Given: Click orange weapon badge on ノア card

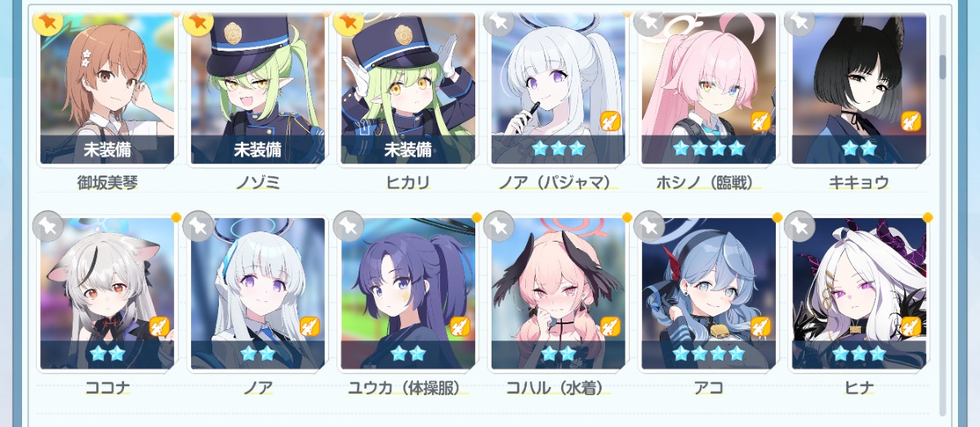Looking at the screenshot, I should (310, 327).
